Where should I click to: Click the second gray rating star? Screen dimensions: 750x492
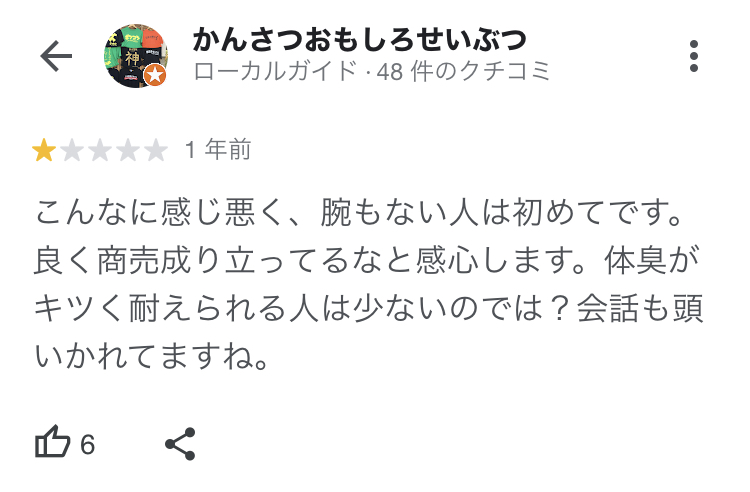tap(72, 150)
